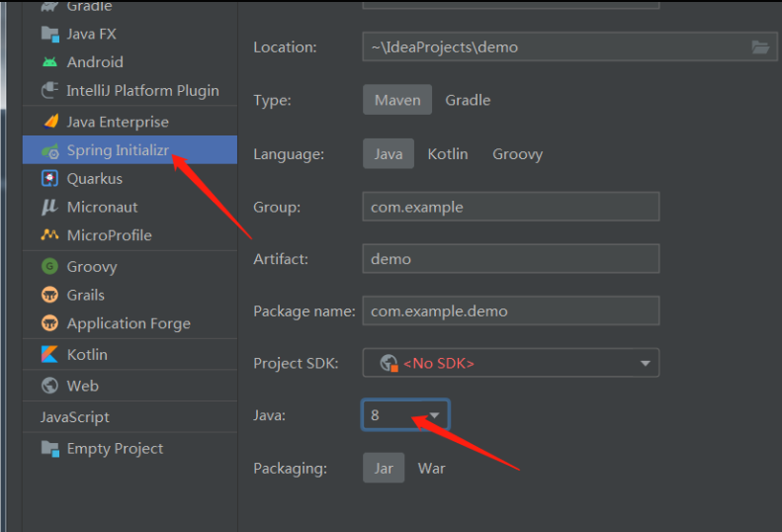This screenshot has width=782, height=532.
Task: Click the SDK globe icon in Project SDK
Action: pyautogui.click(x=389, y=363)
